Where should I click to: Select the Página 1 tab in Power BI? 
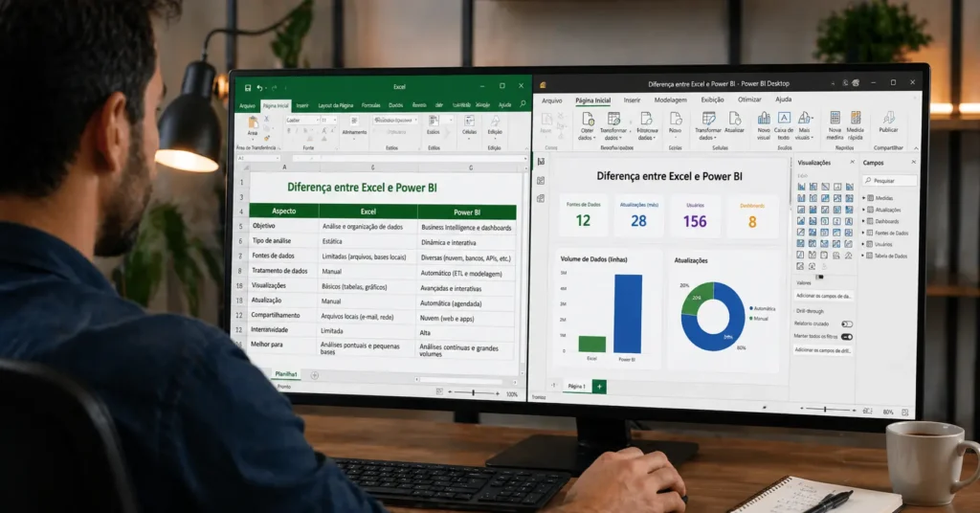click(576, 387)
